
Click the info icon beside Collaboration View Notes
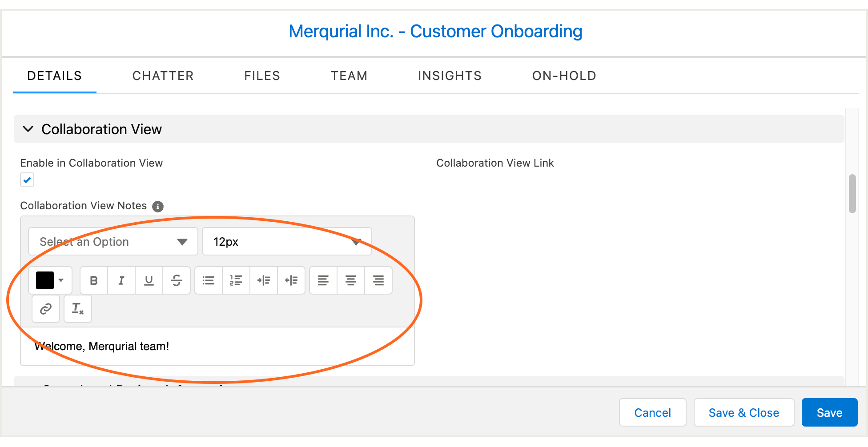click(158, 207)
